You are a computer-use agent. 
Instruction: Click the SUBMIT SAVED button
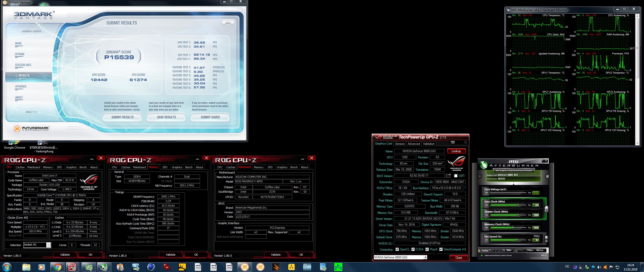click(x=210, y=117)
